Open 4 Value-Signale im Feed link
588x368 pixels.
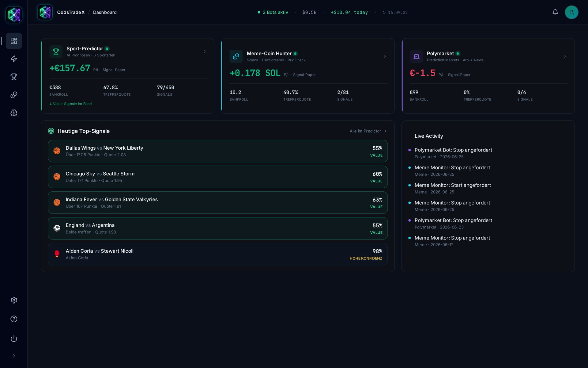(70, 104)
